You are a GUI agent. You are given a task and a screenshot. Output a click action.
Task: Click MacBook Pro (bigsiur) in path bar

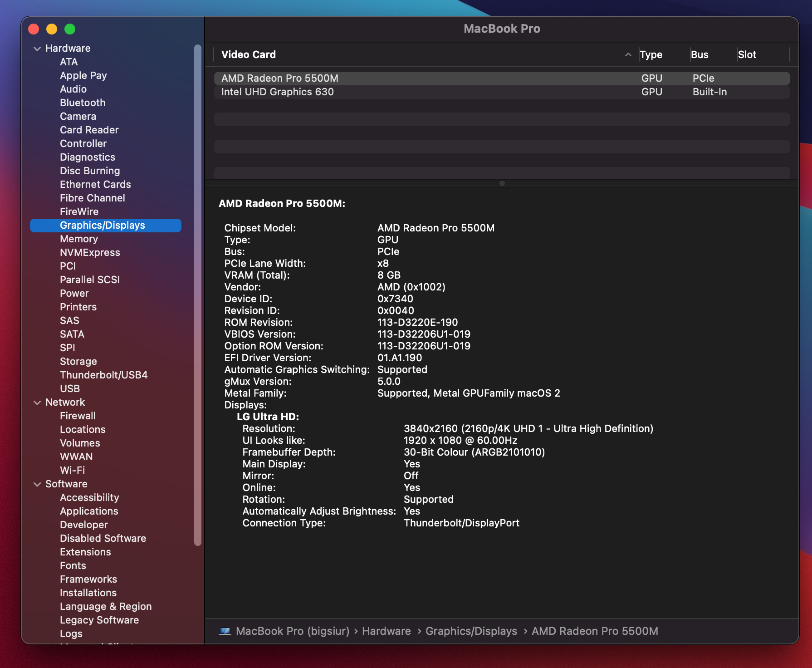pyautogui.click(x=293, y=631)
